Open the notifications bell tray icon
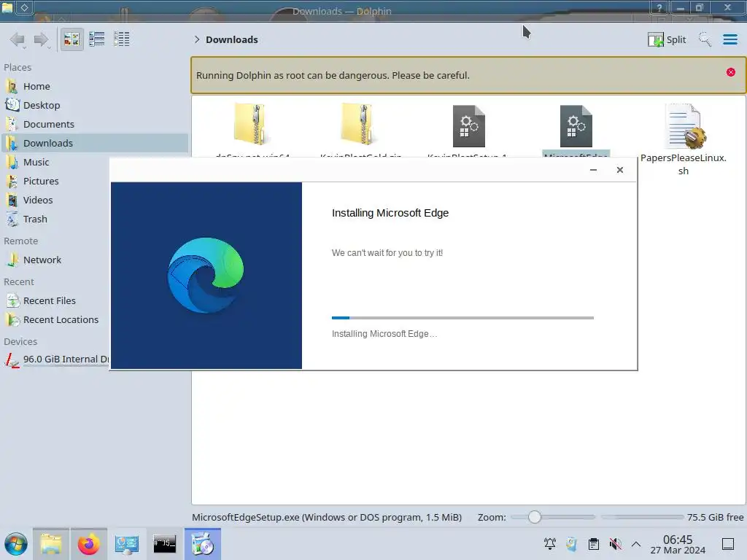 (550, 544)
